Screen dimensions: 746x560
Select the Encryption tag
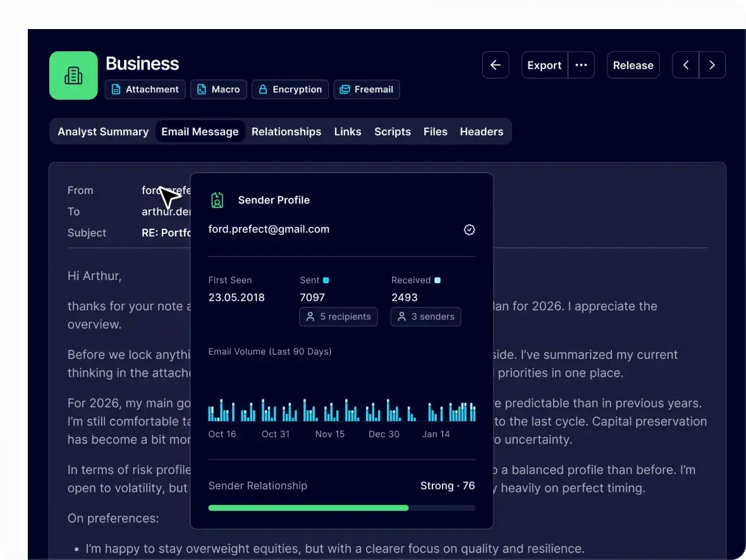click(290, 90)
